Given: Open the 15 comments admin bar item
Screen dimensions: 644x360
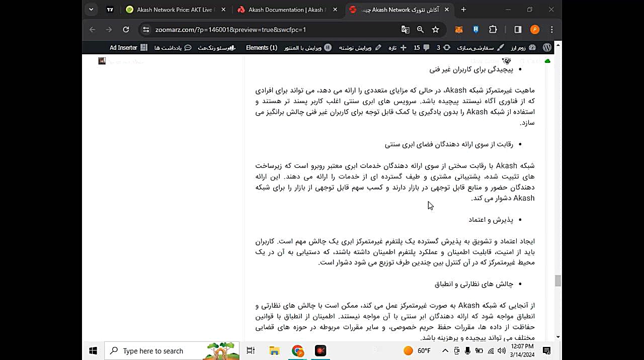Looking at the screenshot, I should (421, 48).
